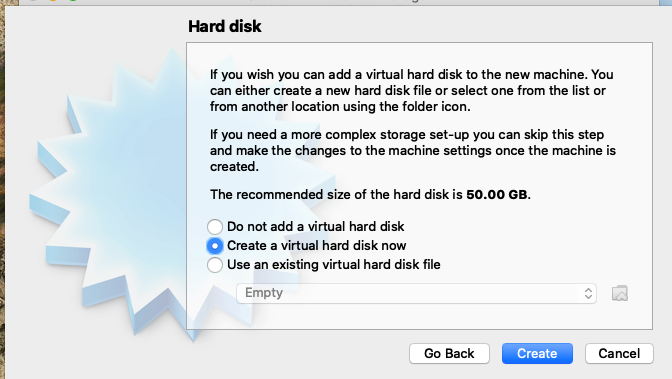The image size is (672, 379).
Task: Choose 'Use an existing virtual hard disk file' radio button
Action: (x=215, y=265)
